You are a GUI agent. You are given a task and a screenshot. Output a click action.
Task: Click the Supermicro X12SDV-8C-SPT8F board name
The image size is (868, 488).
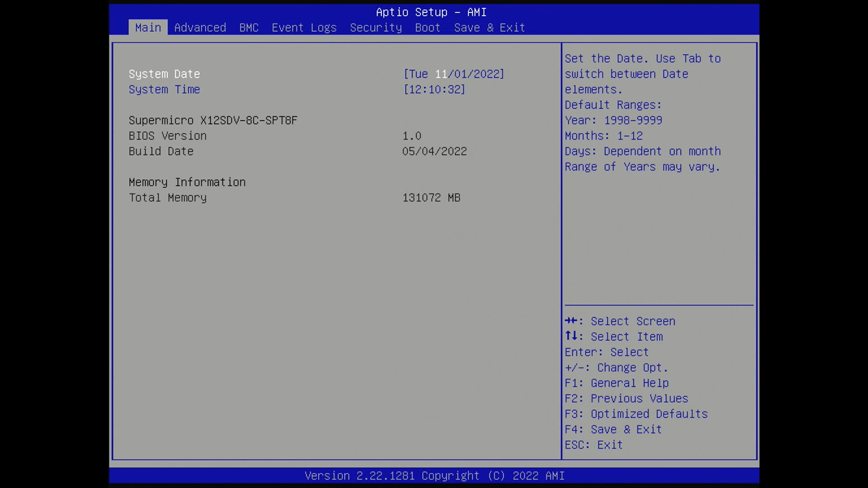[213, 121]
